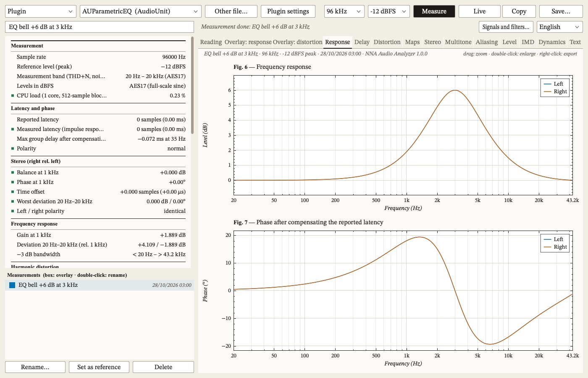Delete the selected measurement
588x378 pixels.
pyautogui.click(x=163, y=367)
